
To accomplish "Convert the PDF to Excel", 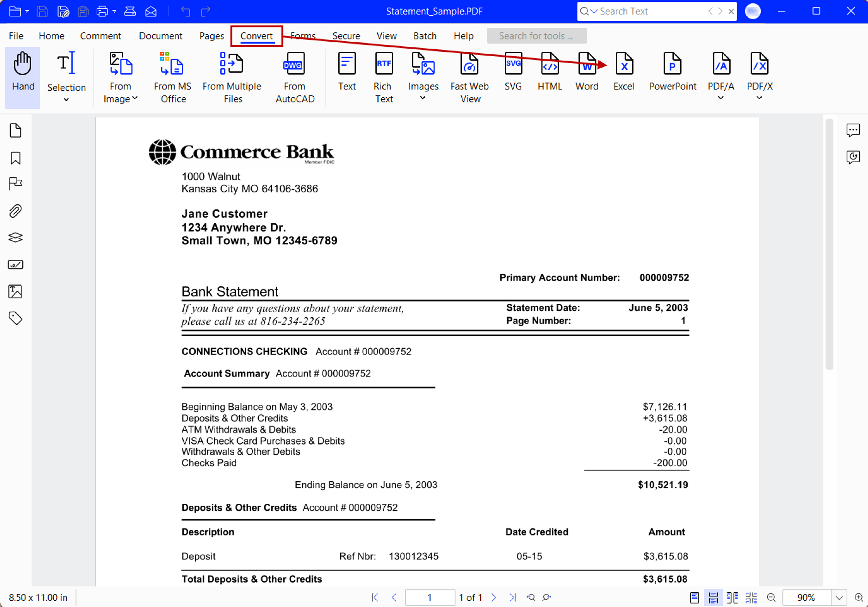I will 624,72.
